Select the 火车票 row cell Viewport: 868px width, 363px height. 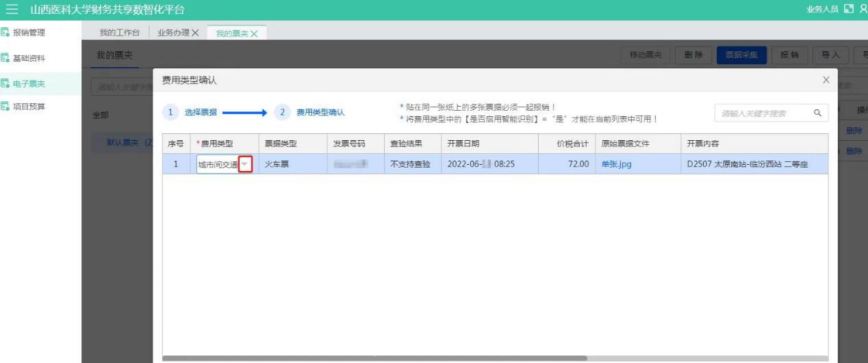(x=277, y=164)
